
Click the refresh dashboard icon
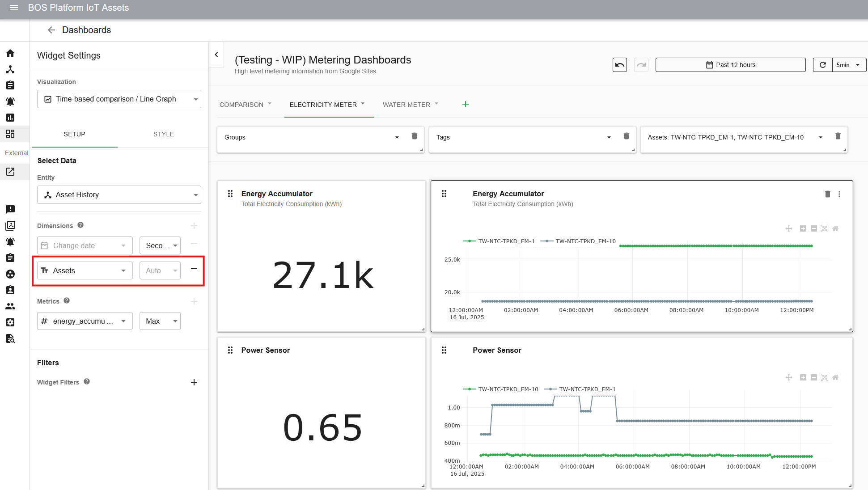pos(822,65)
